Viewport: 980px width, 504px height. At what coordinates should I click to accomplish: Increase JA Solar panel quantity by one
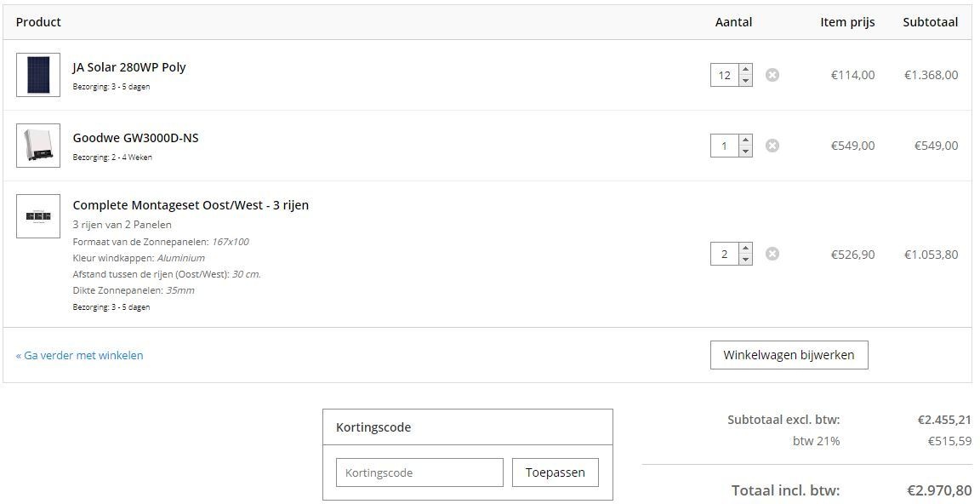pyautogui.click(x=745, y=70)
